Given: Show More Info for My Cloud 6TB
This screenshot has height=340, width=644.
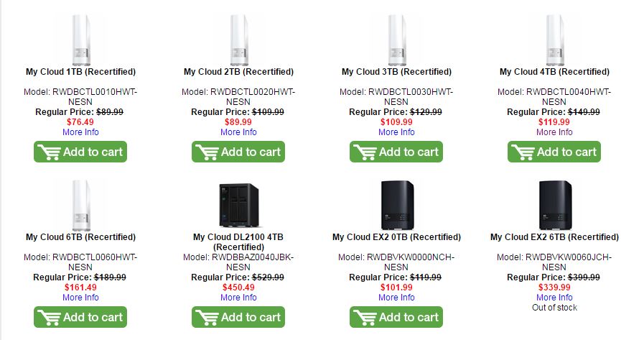Looking at the screenshot, I should (80, 298).
